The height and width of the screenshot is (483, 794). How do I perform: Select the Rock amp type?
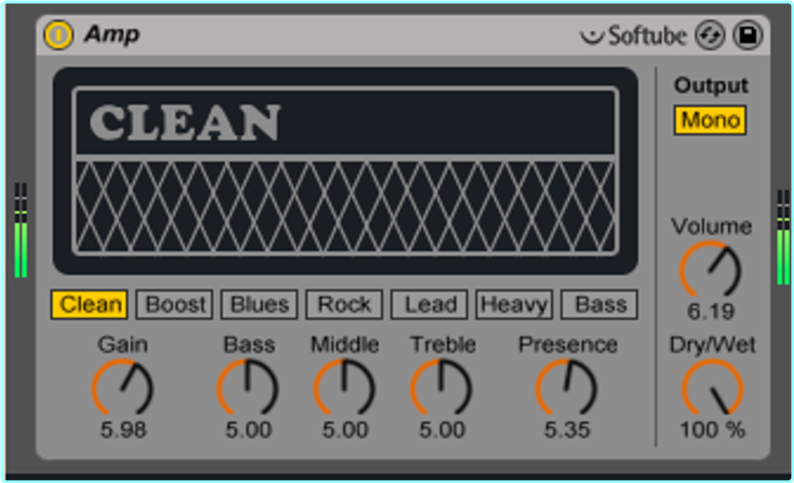(344, 305)
